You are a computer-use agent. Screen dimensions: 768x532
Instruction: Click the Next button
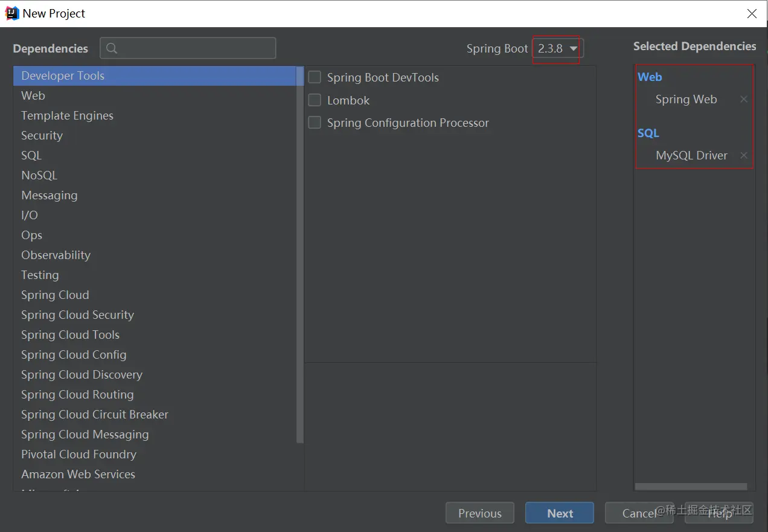pos(560,513)
